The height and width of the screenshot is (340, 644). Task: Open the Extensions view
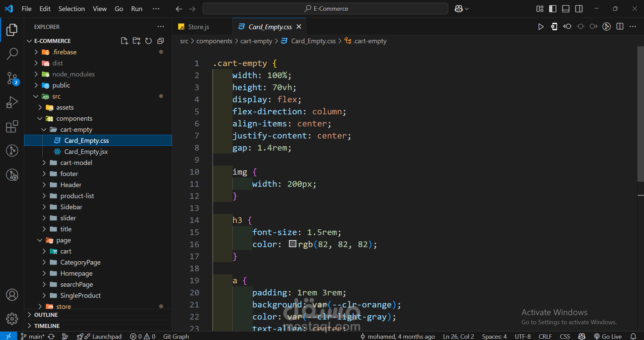point(12,127)
